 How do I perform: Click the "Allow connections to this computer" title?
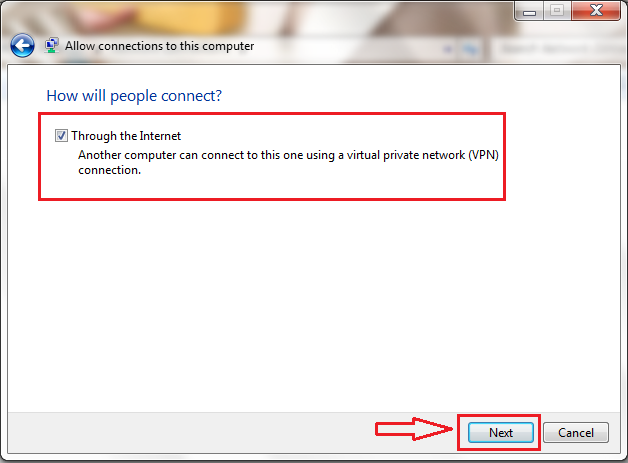click(x=159, y=46)
